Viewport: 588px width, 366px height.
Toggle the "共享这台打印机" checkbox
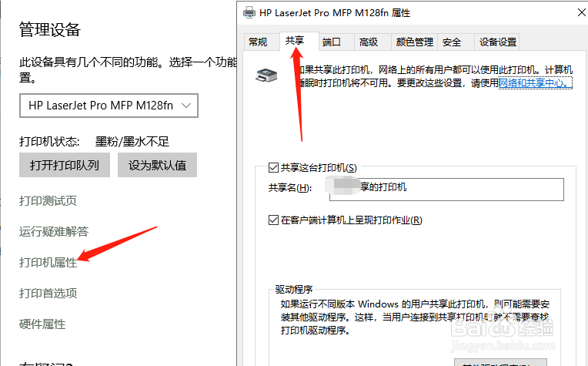273,167
